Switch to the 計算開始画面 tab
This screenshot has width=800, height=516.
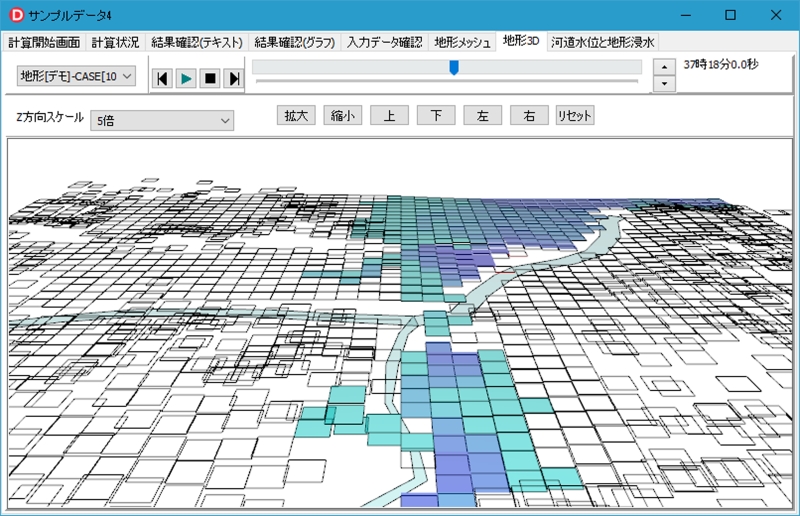(x=45, y=42)
